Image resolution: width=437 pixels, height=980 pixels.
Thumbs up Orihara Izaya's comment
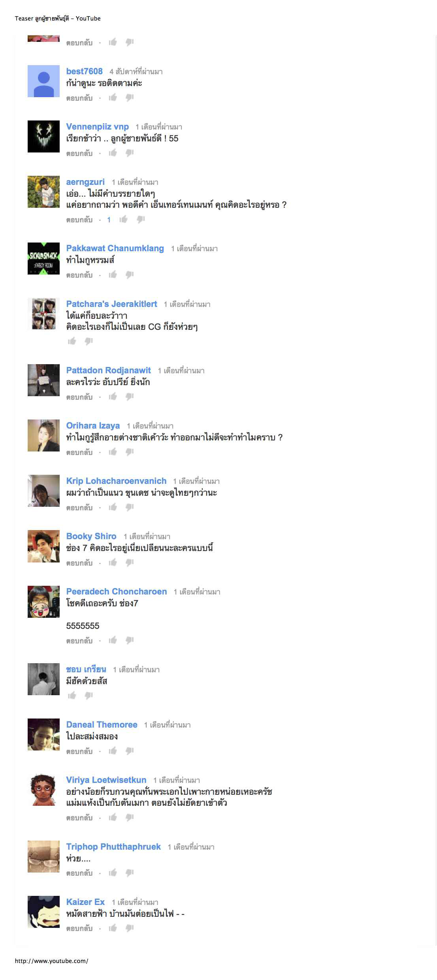113,452
